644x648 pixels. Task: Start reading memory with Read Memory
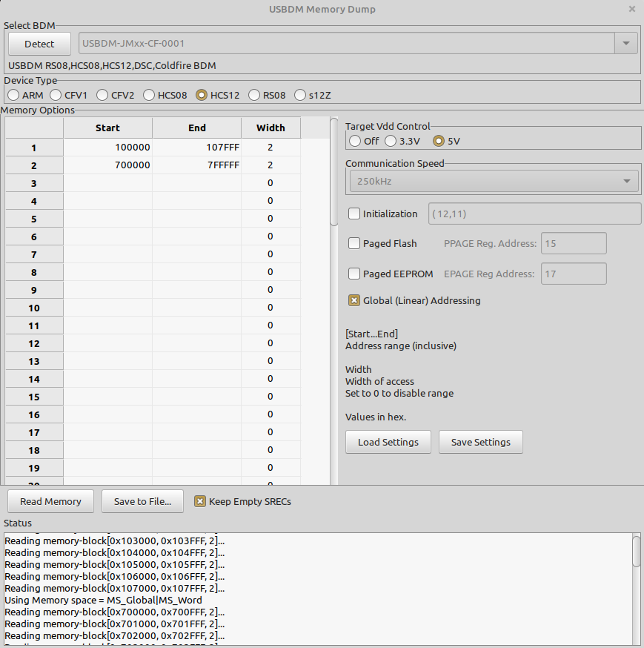click(x=50, y=500)
